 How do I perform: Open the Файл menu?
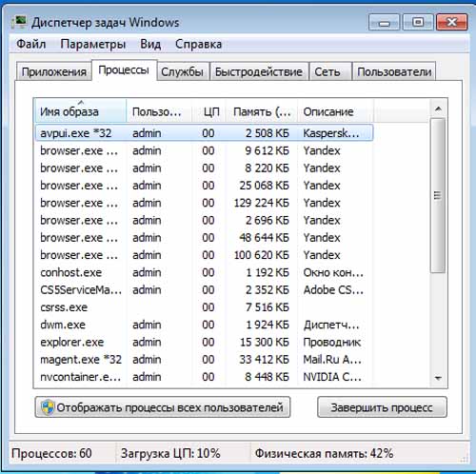click(31, 44)
